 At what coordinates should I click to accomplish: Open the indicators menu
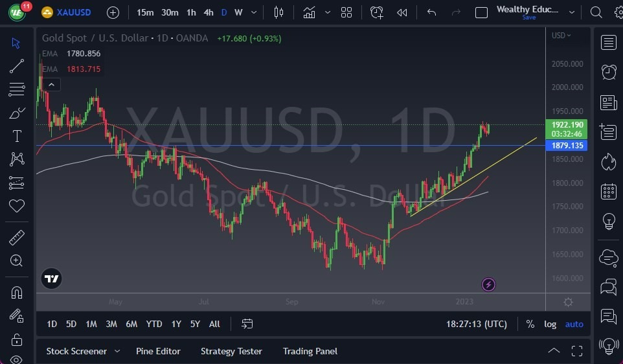[309, 13]
